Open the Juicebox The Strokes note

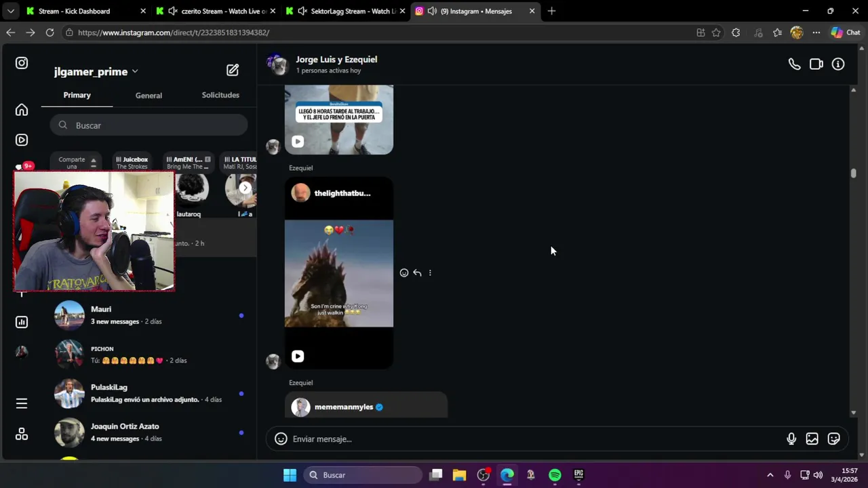pos(132,163)
